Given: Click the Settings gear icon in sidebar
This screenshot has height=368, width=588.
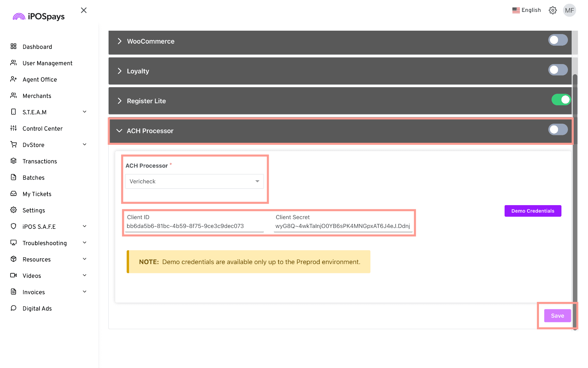Looking at the screenshot, I should coord(14,210).
